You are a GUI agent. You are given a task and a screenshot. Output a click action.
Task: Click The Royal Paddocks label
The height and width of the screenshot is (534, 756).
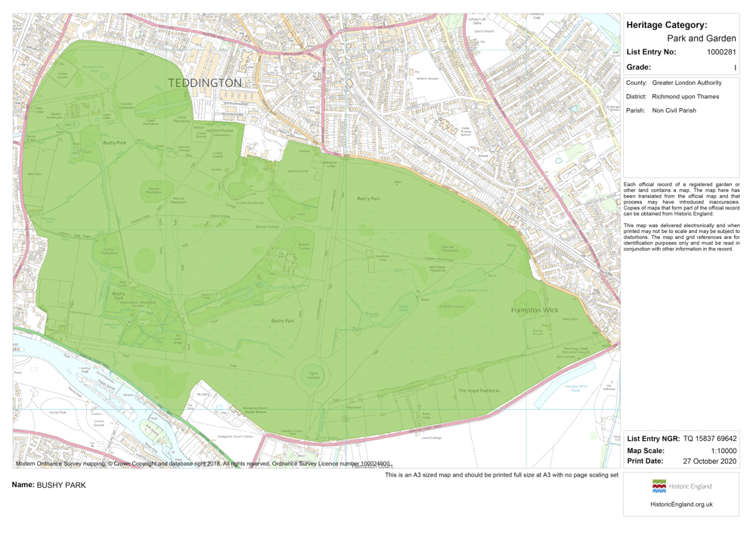pyautogui.click(x=479, y=391)
